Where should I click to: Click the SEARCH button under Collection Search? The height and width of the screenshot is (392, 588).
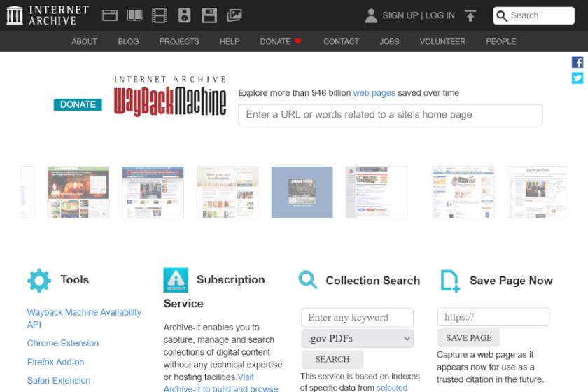(332, 359)
